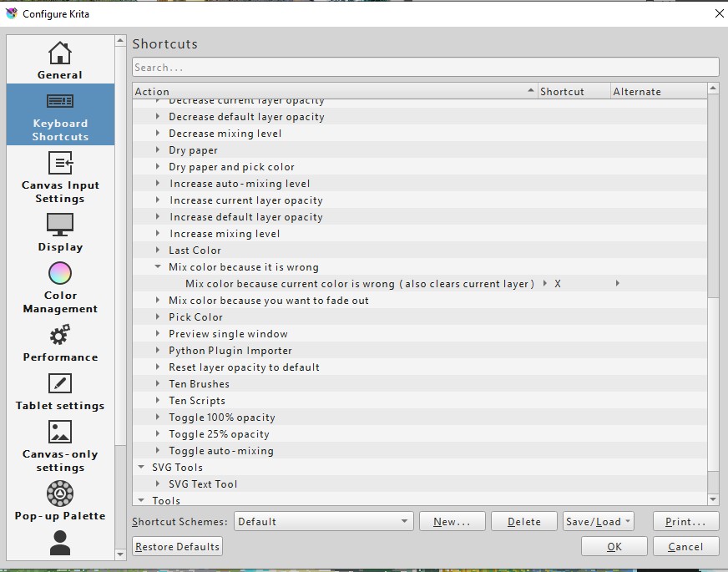This screenshot has width=728, height=572.
Task: Close the Configure Krita dialog
Action: pyautogui.click(x=719, y=13)
